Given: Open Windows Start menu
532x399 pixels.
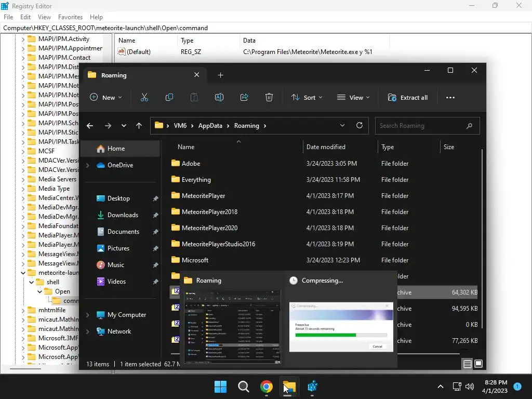Looking at the screenshot, I should click(220, 387).
